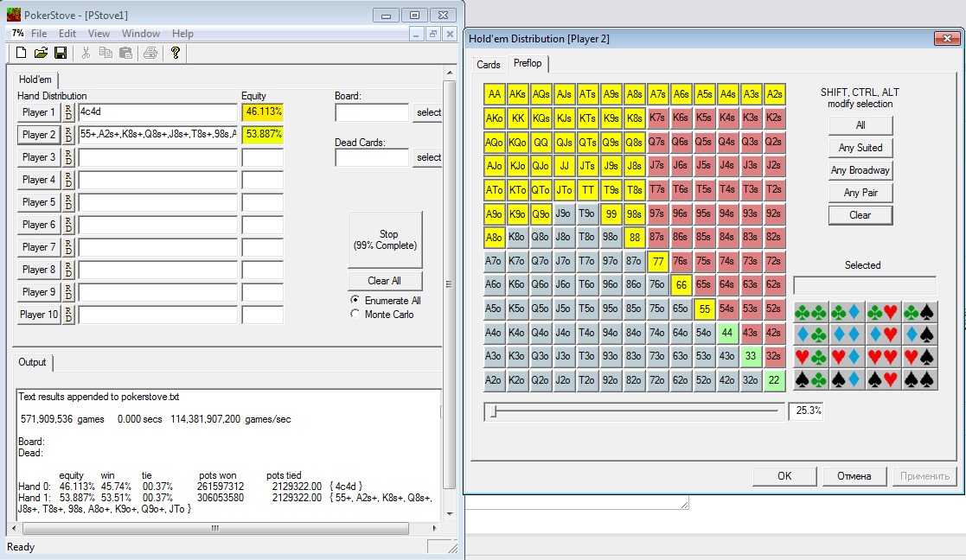This screenshot has height=560, width=966.
Task: Pick the heart-club suit combination
Action: (x=811, y=356)
